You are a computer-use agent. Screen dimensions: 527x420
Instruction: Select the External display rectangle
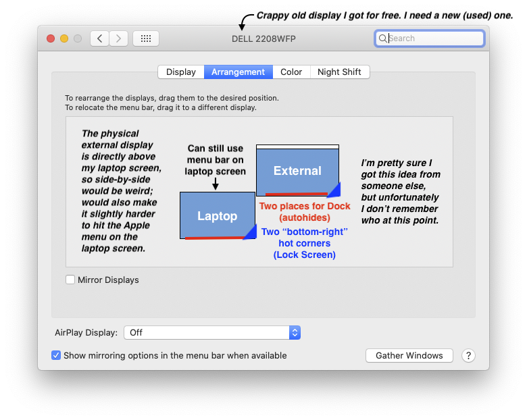tap(297, 172)
